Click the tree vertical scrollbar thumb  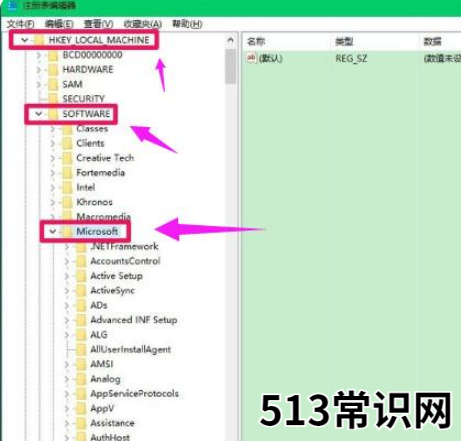tap(230, 67)
